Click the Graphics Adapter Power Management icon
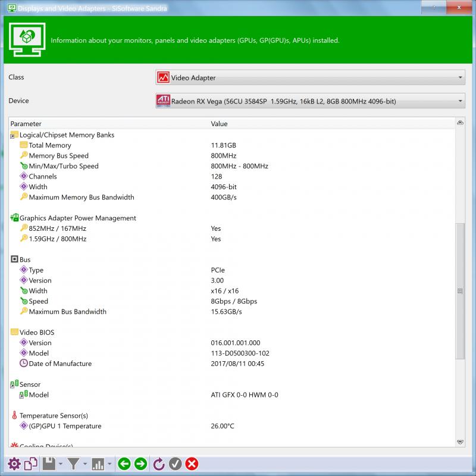 point(14,218)
